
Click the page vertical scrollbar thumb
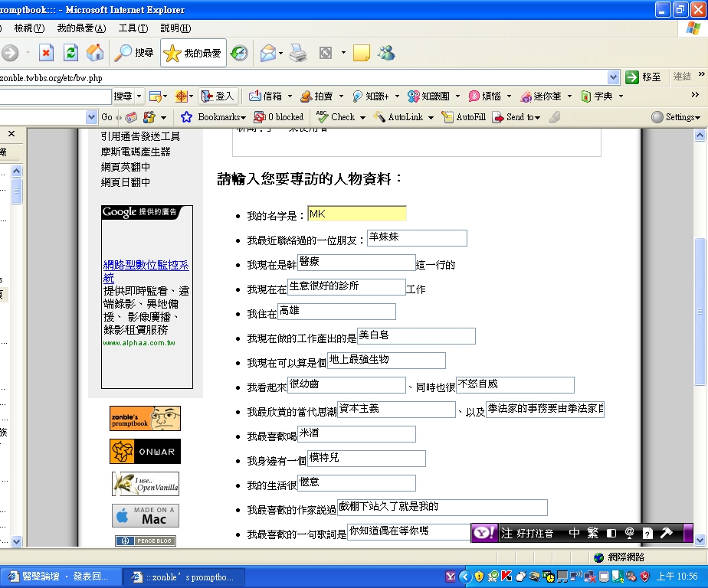(x=700, y=312)
